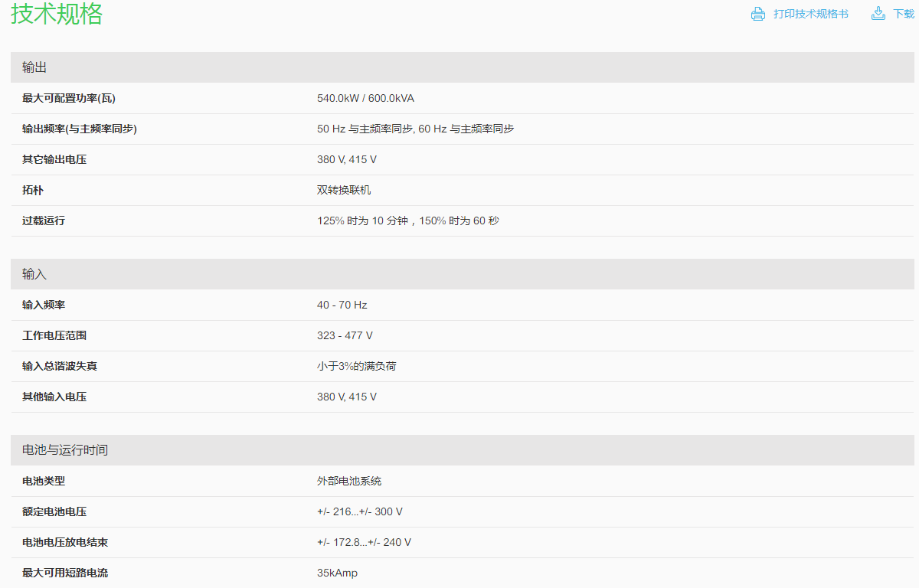The image size is (919, 588).
Task: Click the 下载 text link
Action: pyautogui.click(x=903, y=14)
